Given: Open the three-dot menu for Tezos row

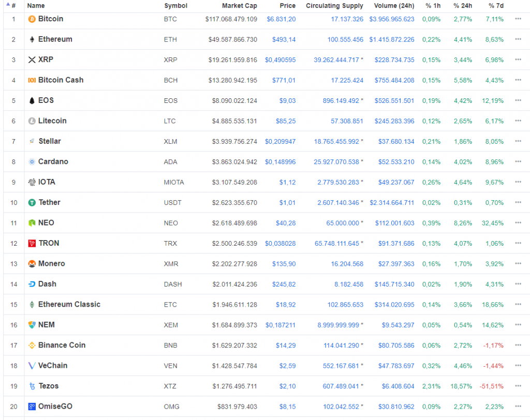Looking at the screenshot, I should (x=518, y=386).
